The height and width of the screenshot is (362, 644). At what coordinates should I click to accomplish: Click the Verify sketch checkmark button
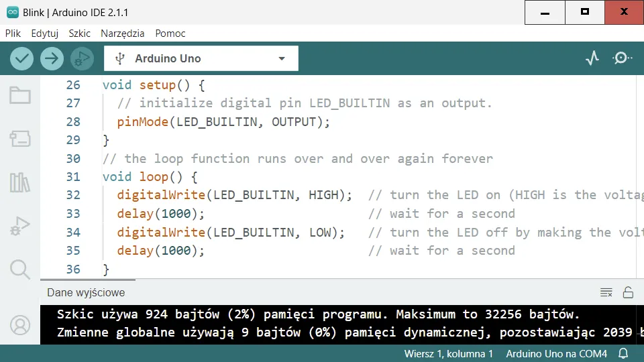(21, 59)
